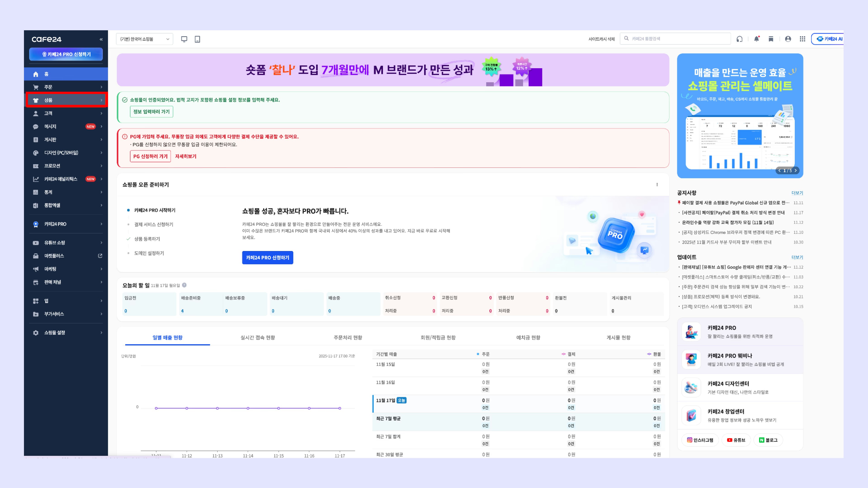Image resolution: width=868 pixels, height=488 pixels.
Task: Click the mobile preview device icon
Action: (198, 39)
